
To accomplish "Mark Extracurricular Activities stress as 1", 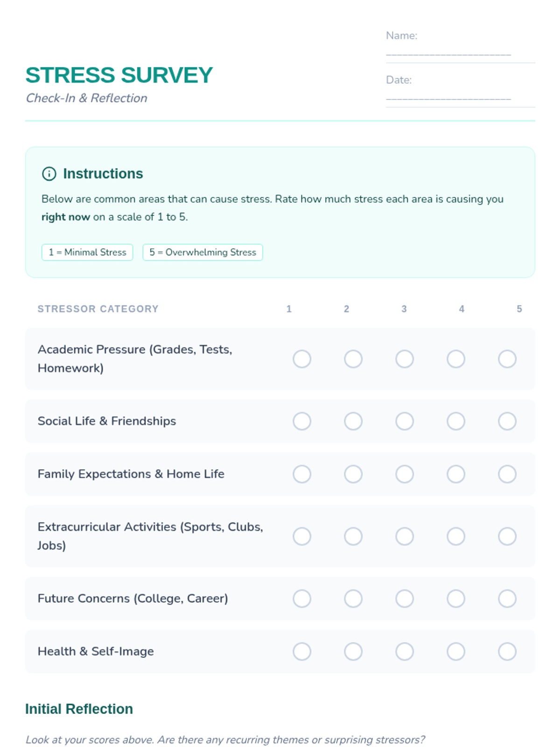I will pyautogui.click(x=302, y=536).
